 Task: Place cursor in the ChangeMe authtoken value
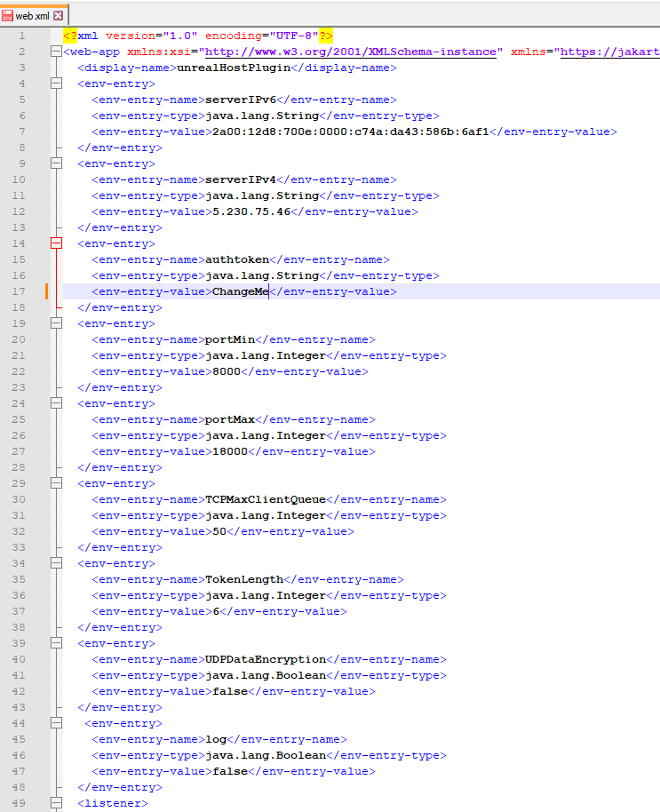click(240, 291)
